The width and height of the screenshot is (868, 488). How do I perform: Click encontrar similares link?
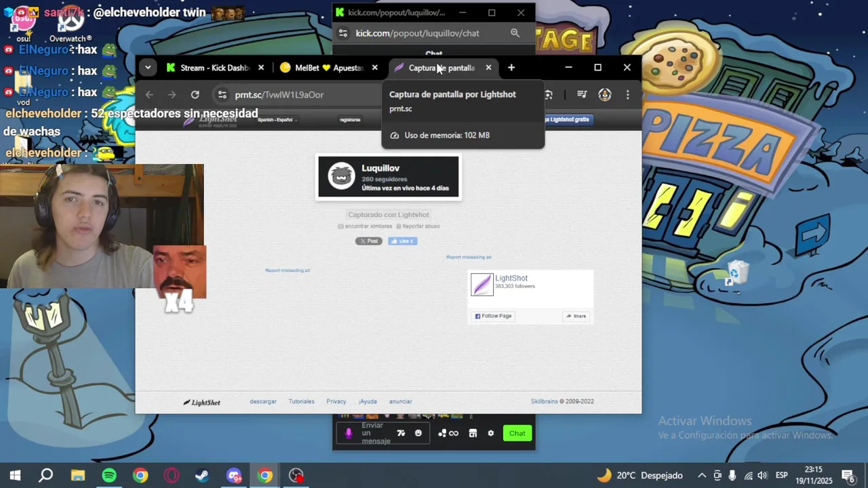(366, 226)
